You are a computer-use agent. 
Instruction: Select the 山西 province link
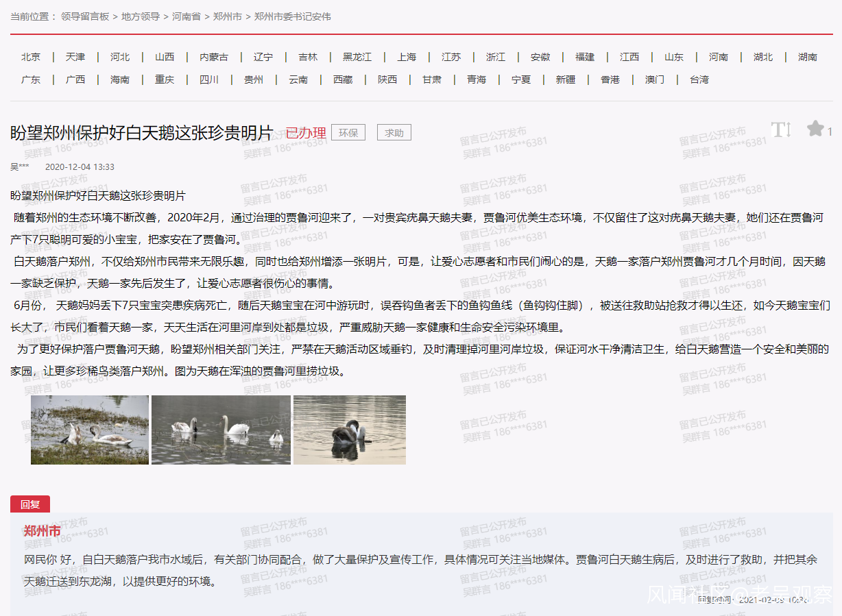click(x=165, y=57)
